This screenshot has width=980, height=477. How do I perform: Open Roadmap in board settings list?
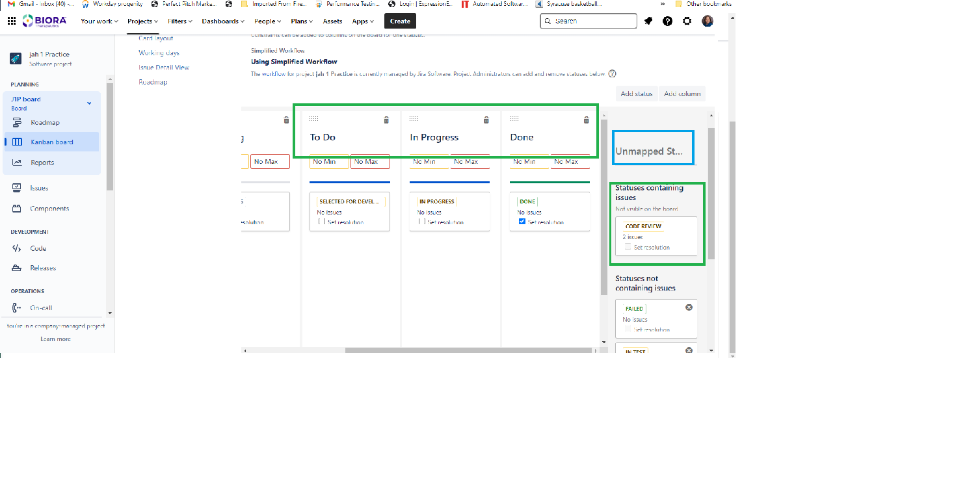(153, 82)
